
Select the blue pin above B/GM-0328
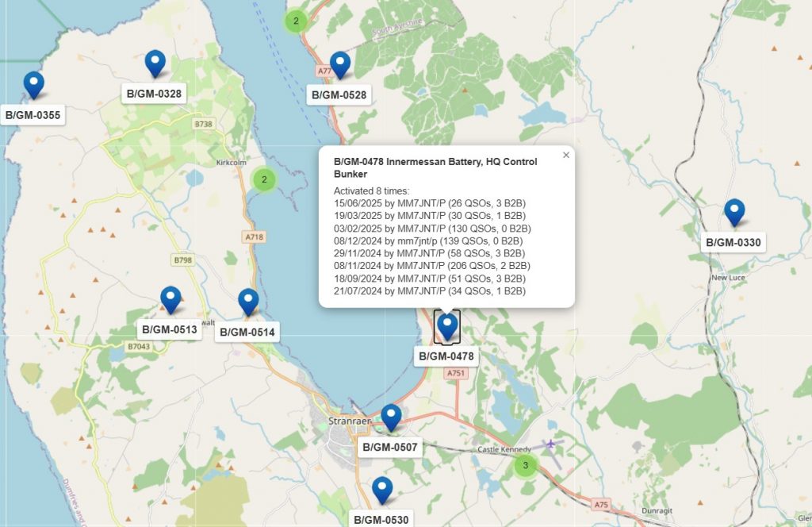pos(155,63)
